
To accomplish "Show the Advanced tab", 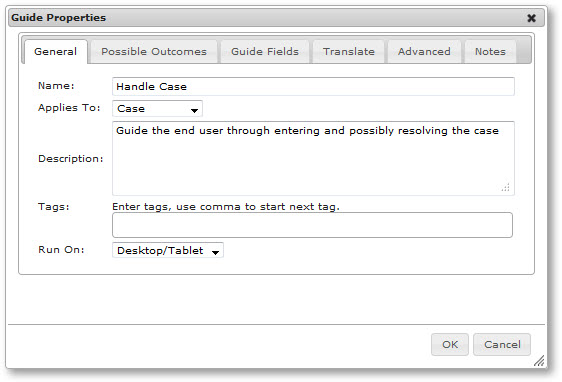I will point(424,52).
